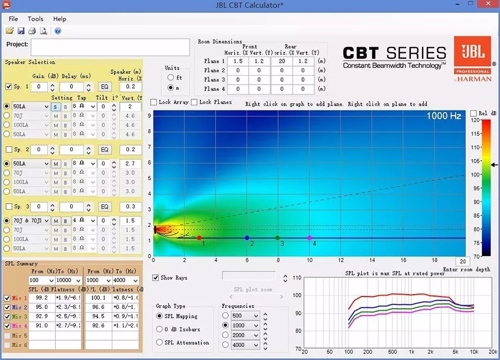
Task: Select the 0 dB Isobars graph type
Action: 159,329
